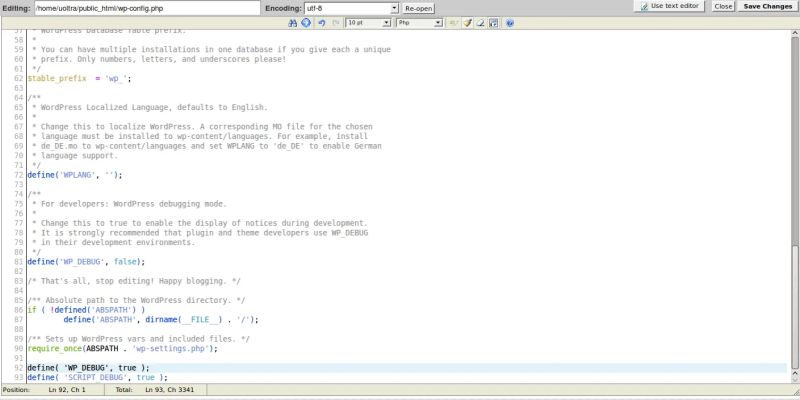This screenshot has height=400, width=800.
Task: Click the total Ln 93, Ch 3341 status
Action: point(169,390)
